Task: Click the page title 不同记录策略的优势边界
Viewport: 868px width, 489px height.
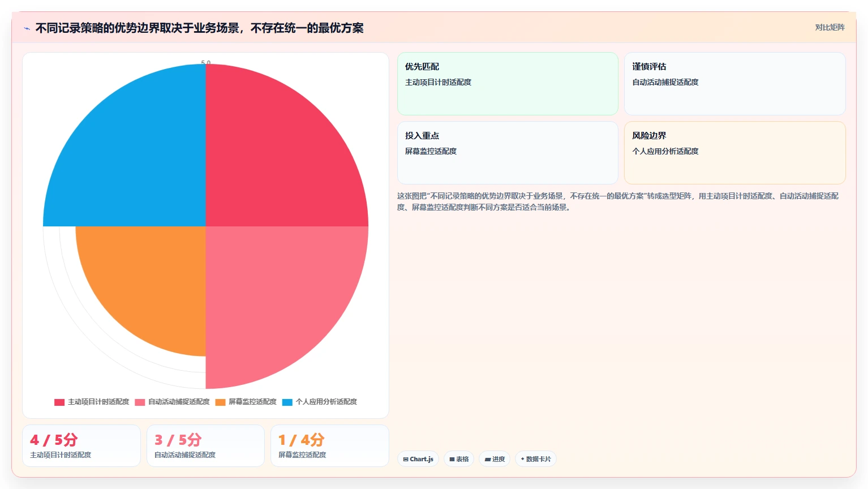Action: coord(200,28)
